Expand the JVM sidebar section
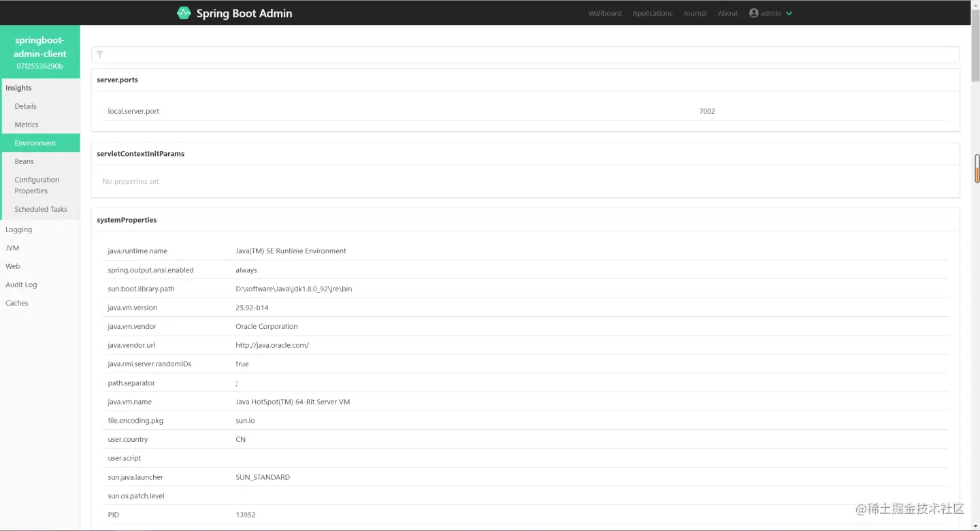 tap(12, 248)
